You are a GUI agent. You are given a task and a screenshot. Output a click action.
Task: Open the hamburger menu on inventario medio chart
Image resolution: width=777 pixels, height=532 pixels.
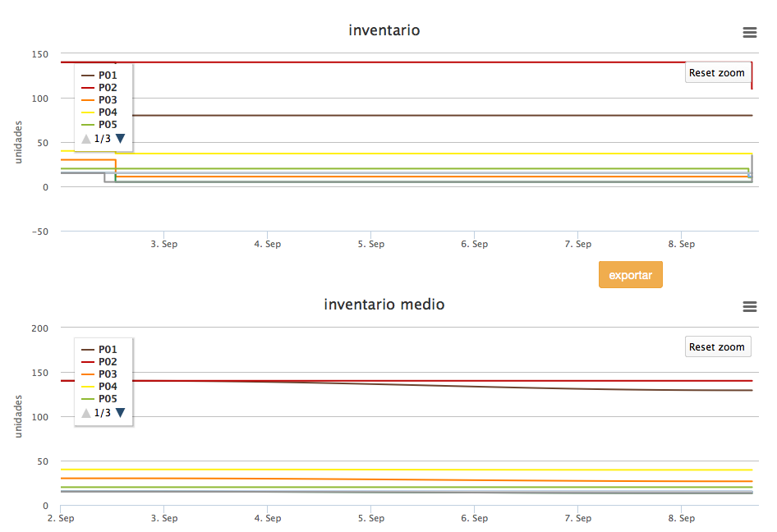click(748, 306)
